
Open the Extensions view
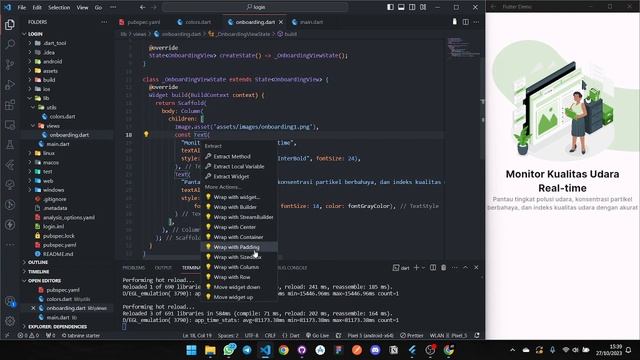[x=10, y=104]
